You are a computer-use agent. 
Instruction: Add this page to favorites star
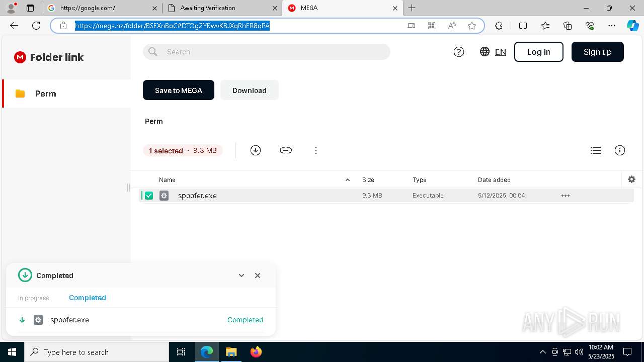tap(472, 26)
